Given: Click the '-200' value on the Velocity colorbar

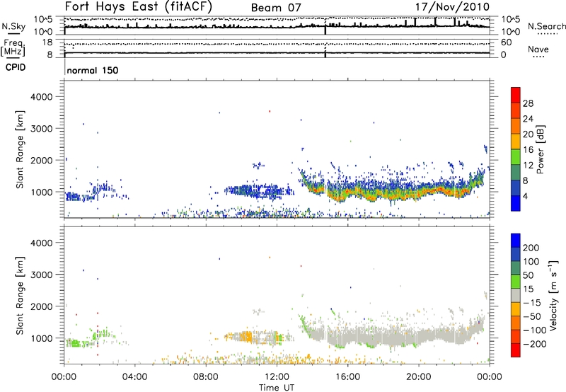Looking at the screenshot, I should [x=534, y=344].
